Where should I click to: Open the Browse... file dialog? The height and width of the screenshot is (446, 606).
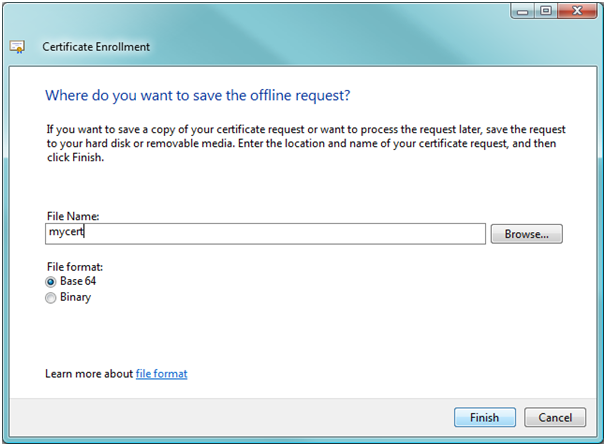tap(526, 234)
